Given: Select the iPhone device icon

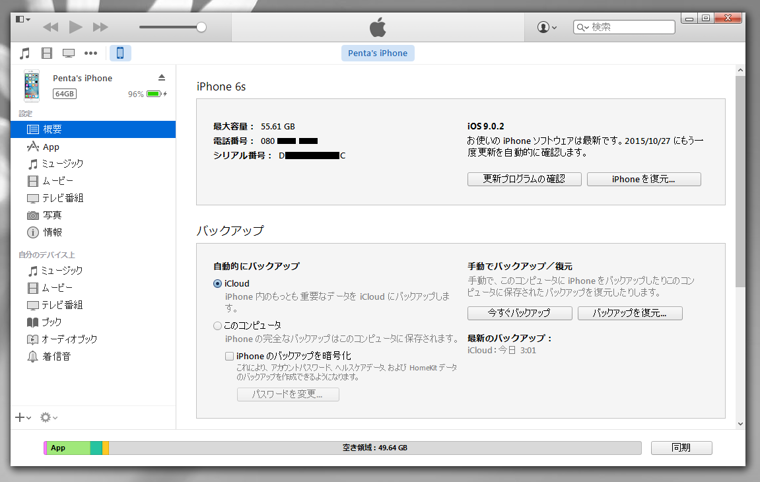Looking at the screenshot, I should click(120, 53).
